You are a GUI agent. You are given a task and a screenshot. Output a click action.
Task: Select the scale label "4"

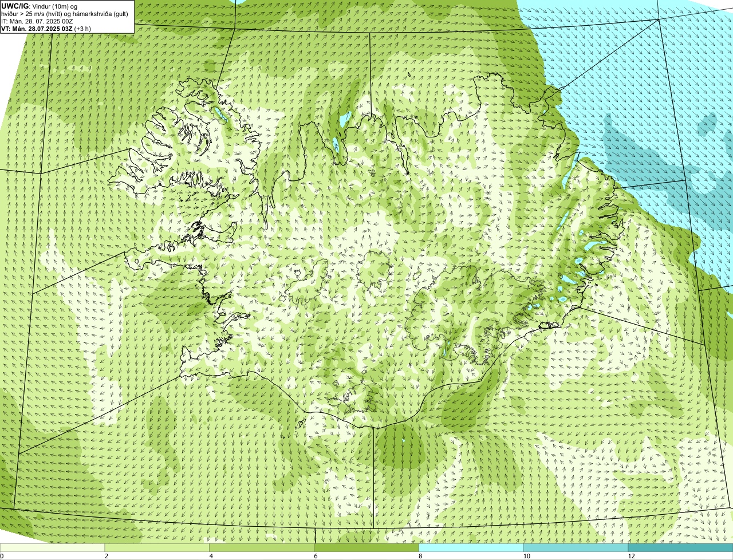coord(211,556)
